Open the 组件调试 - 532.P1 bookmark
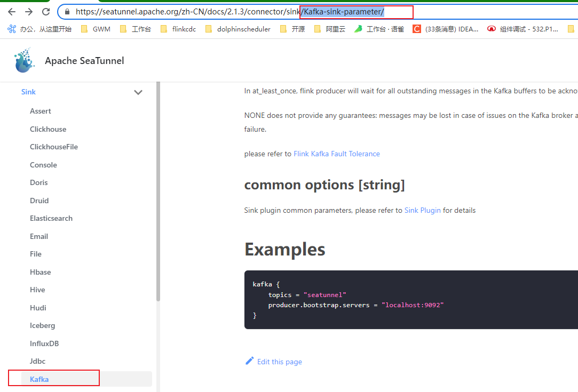This screenshot has width=578, height=392. tap(522, 29)
